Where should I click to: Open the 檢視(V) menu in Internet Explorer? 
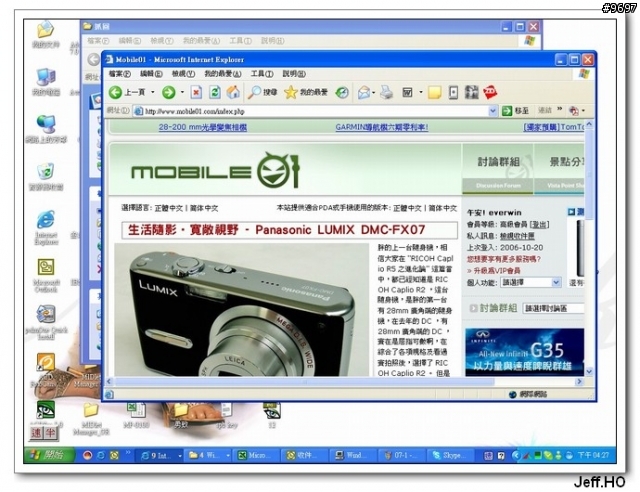tap(183, 74)
